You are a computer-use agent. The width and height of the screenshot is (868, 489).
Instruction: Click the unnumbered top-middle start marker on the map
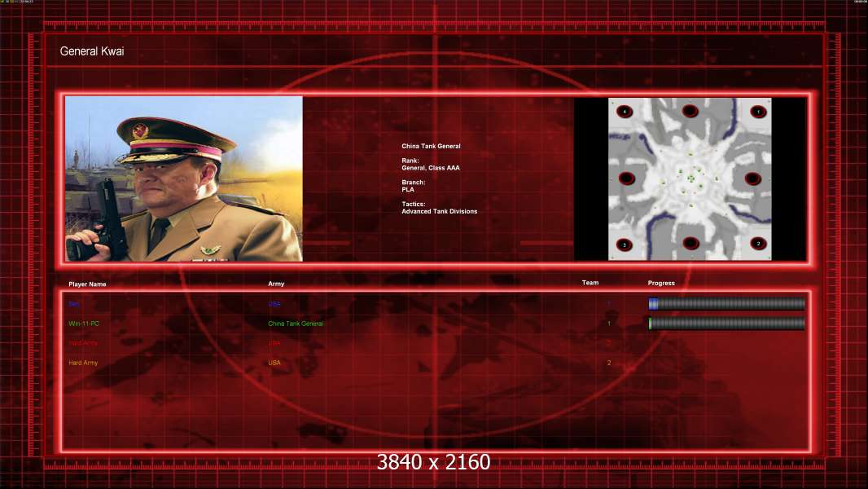point(690,112)
